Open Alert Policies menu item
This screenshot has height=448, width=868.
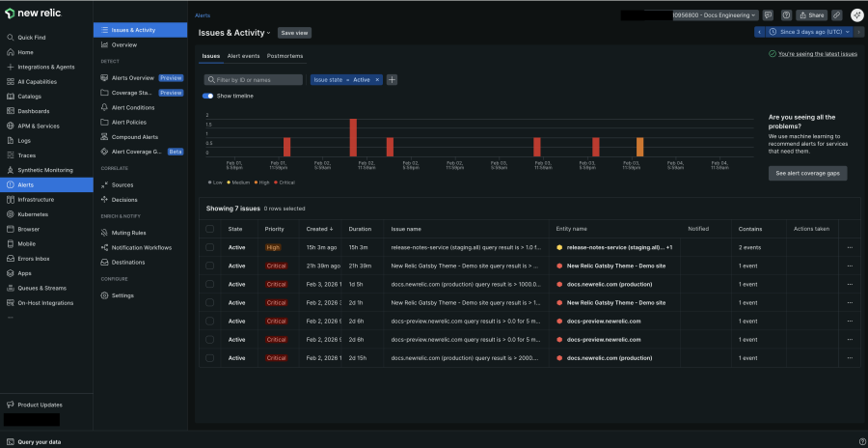click(129, 122)
